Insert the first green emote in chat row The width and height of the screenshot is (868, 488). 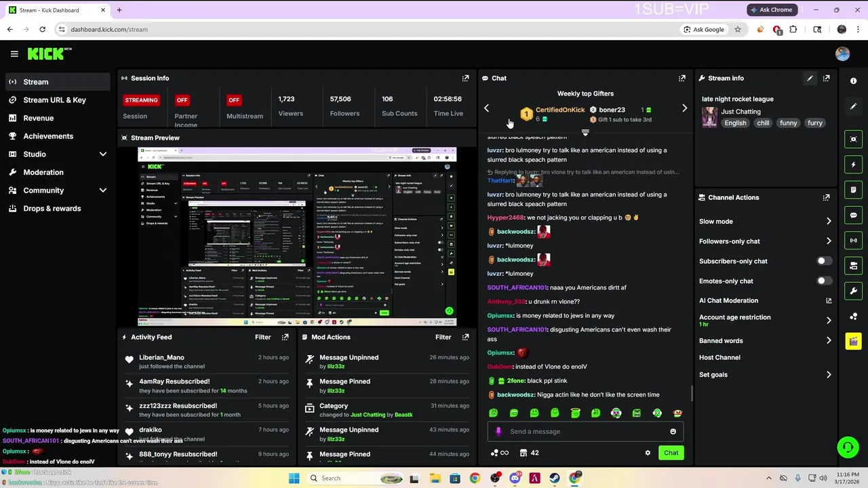[x=493, y=413]
